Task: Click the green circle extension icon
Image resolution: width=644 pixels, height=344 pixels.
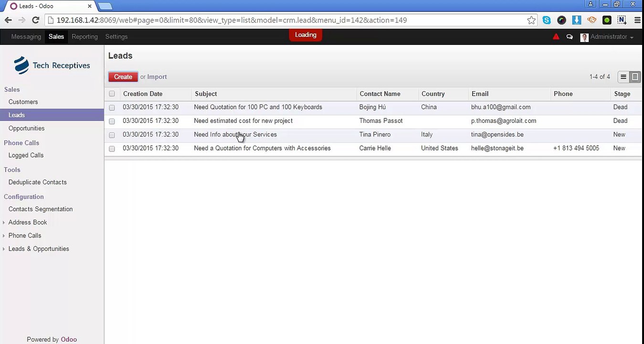Action: point(607,20)
